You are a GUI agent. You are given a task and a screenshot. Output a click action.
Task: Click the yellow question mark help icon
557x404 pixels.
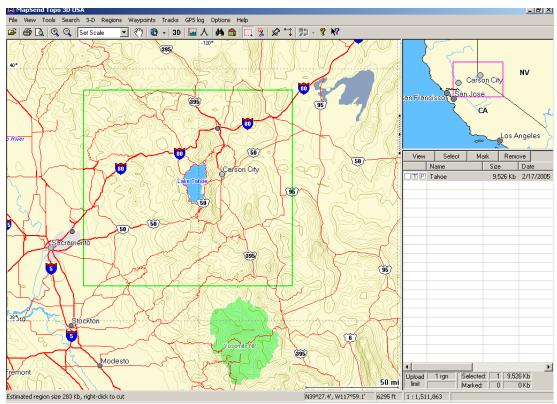pyautogui.click(x=323, y=32)
